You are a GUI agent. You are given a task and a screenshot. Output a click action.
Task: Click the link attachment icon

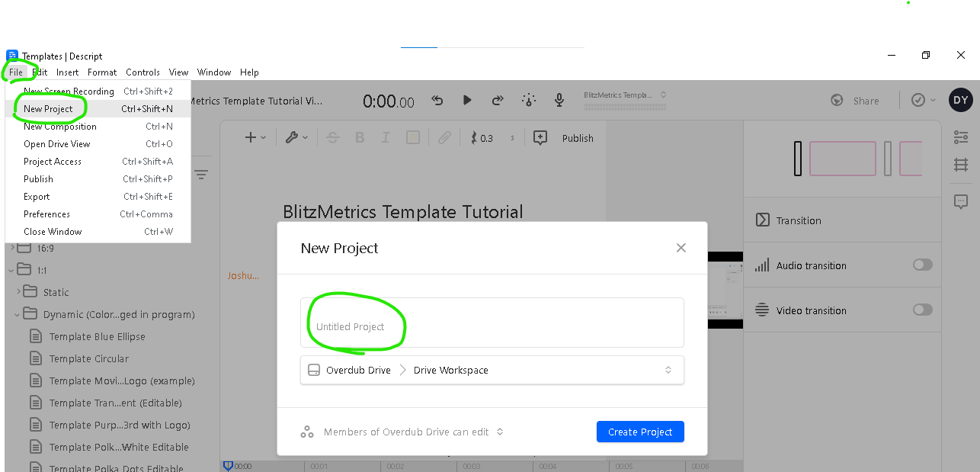coord(444,138)
